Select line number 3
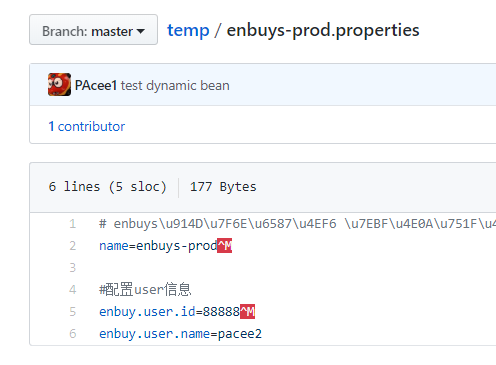The width and height of the screenshot is (496, 365). pos(73,268)
